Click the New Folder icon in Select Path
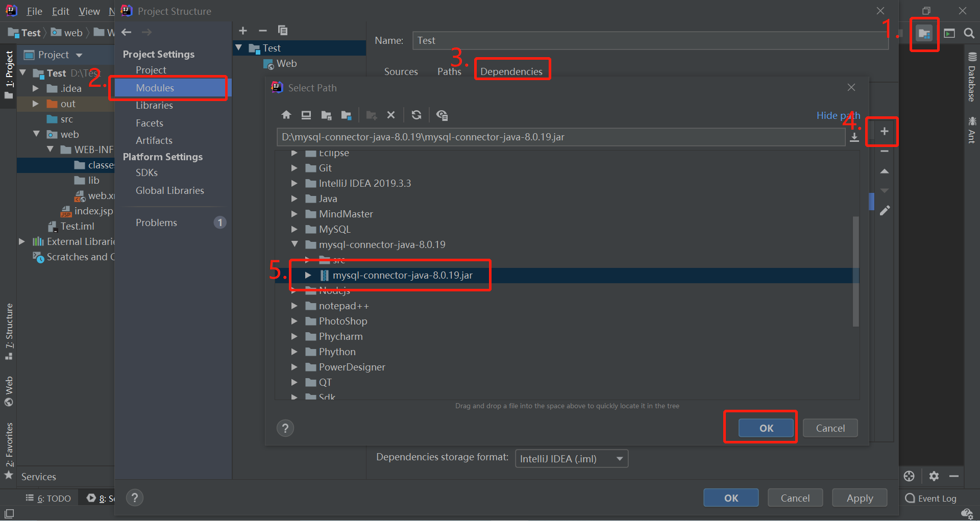 pos(372,115)
